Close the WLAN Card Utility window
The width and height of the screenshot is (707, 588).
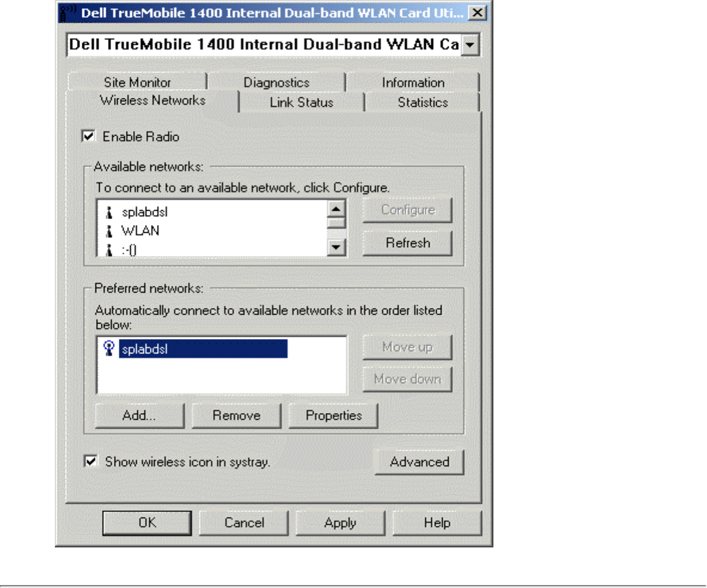pos(477,13)
